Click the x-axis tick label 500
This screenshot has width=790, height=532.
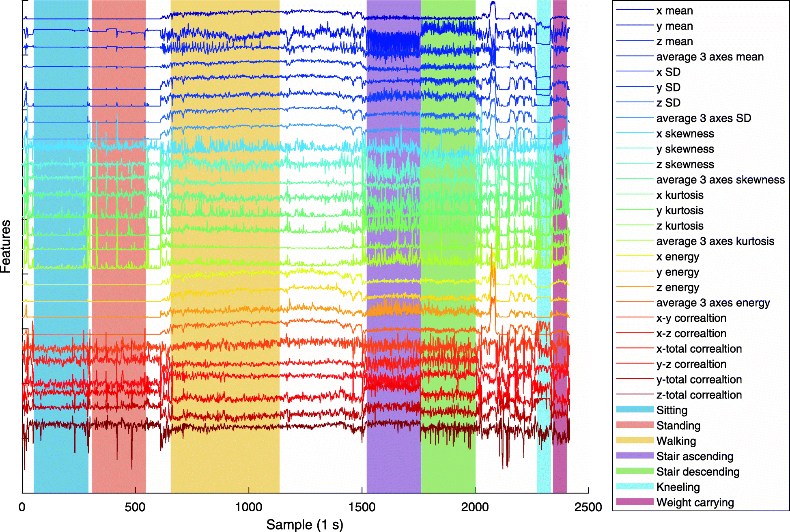point(135,507)
